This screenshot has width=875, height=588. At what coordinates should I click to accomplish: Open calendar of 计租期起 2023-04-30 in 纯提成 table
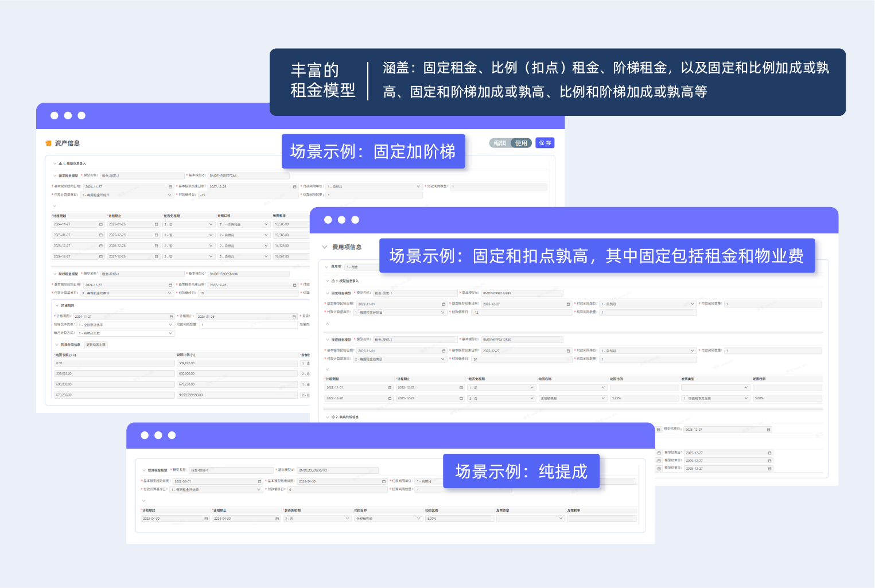coord(207,519)
